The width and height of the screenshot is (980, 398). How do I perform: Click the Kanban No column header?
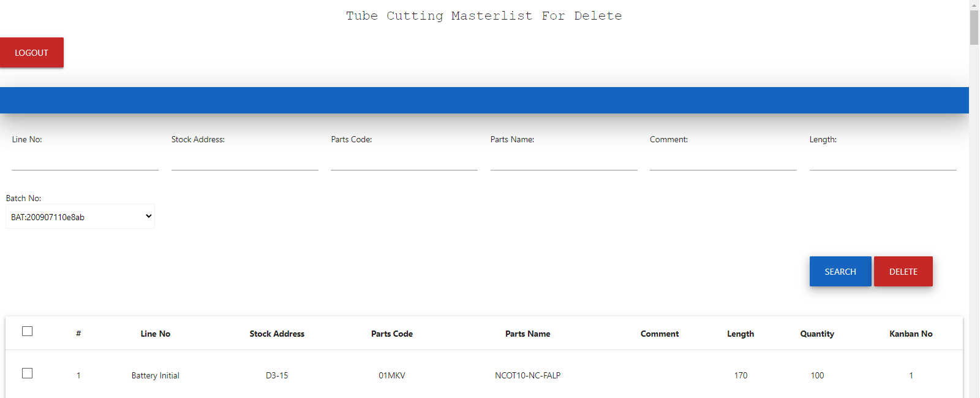click(x=911, y=334)
